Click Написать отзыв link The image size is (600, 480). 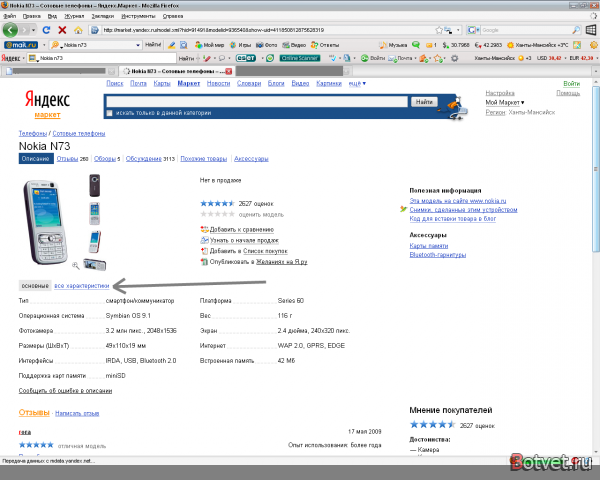pyautogui.click(x=77, y=413)
